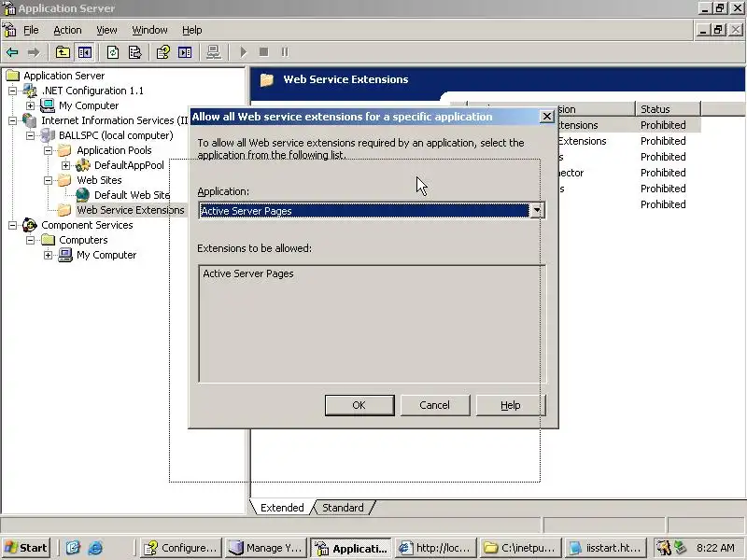Click the Start item play icon
Image resolution: width=747 pixels, height=560 pixels.
coord(244,52)
